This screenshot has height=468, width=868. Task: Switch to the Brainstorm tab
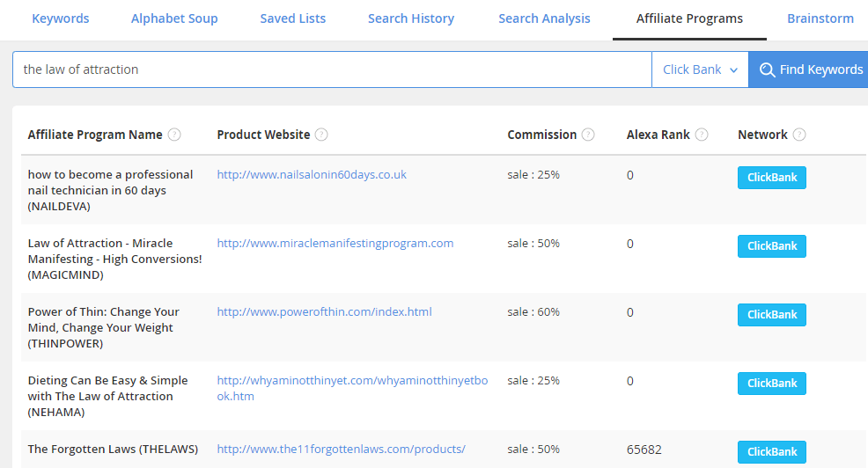820,18
